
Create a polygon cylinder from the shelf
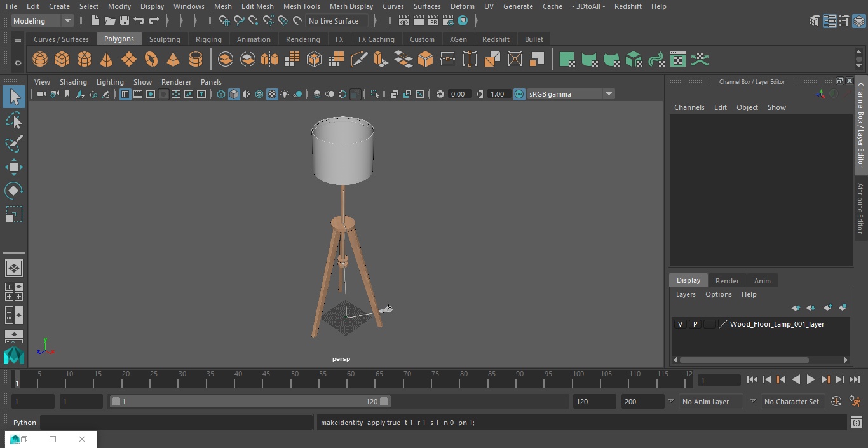click(85, 60)
